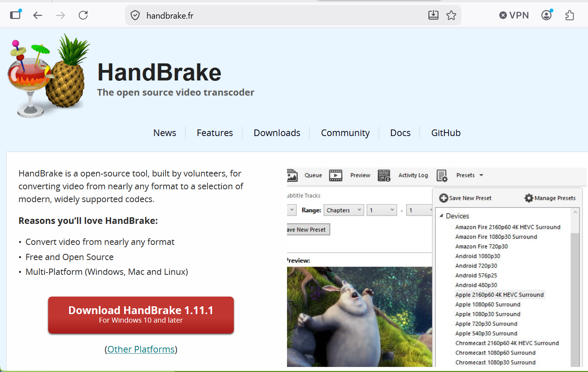Open the Downloads navigation menu item

[x=277, y=133]
